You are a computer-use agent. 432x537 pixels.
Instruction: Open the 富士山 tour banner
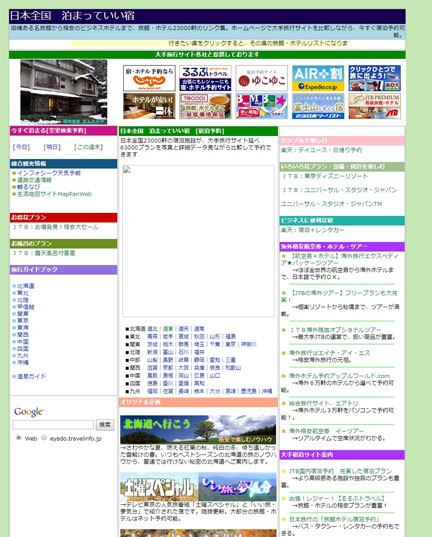[x=318, y=106]
